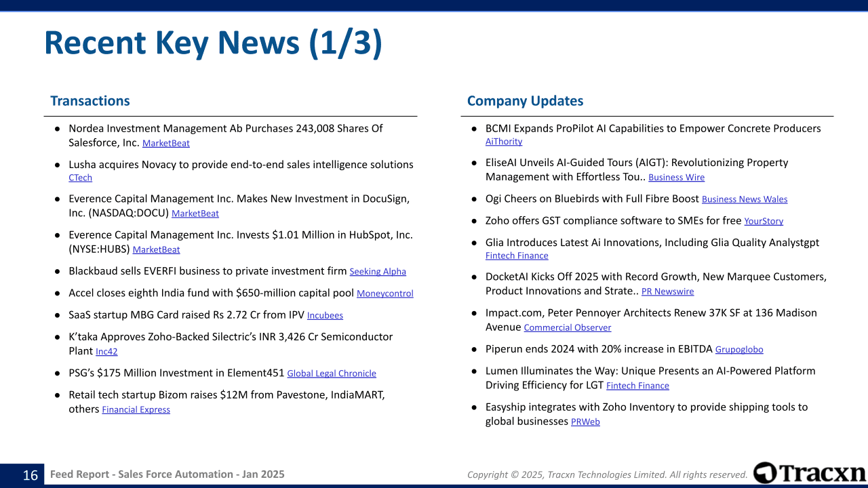Viewport: 868px width, 488px height.
Task: Follow the Seeking Alpha source link
Action: point(377,272)
